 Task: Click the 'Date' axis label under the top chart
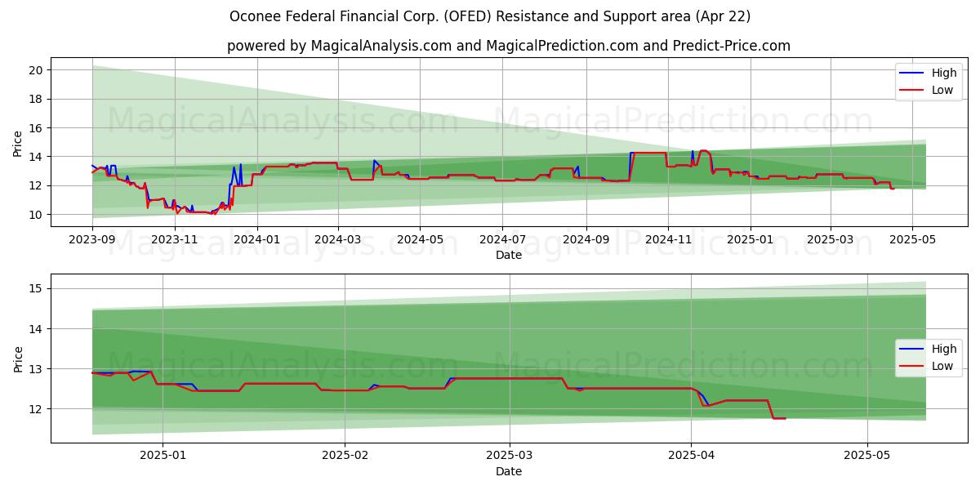509,256
